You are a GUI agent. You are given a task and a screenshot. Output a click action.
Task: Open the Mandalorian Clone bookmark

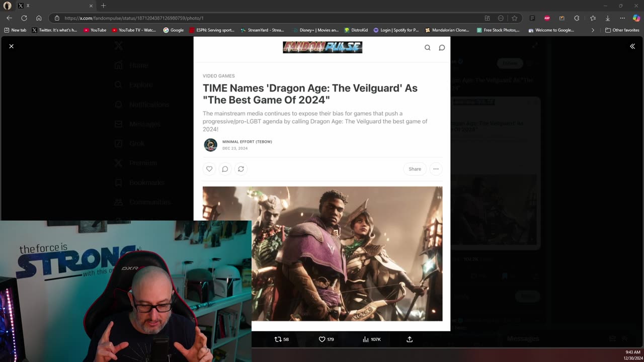point(447,30)
